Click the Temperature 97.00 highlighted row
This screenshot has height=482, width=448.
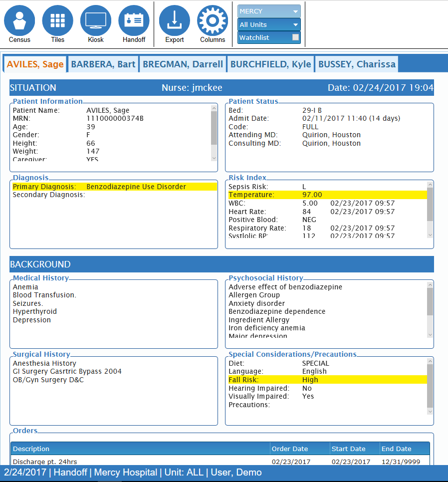[328, 195]
